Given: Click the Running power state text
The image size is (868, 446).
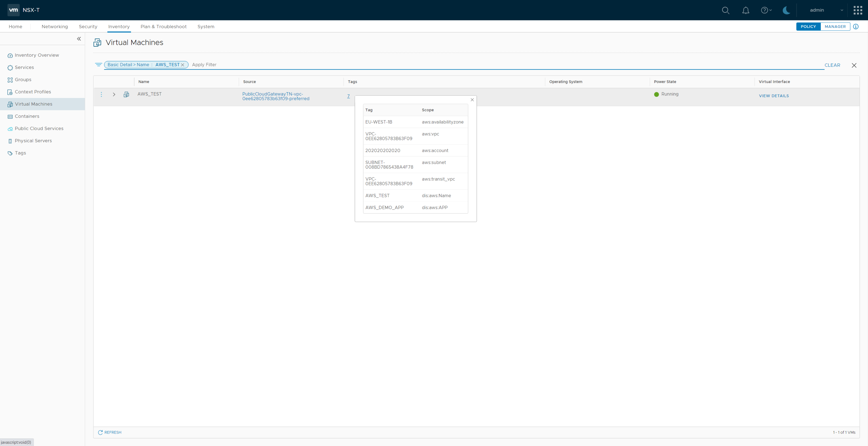Looking at the screenshot, I should click(x=670, y=94).
